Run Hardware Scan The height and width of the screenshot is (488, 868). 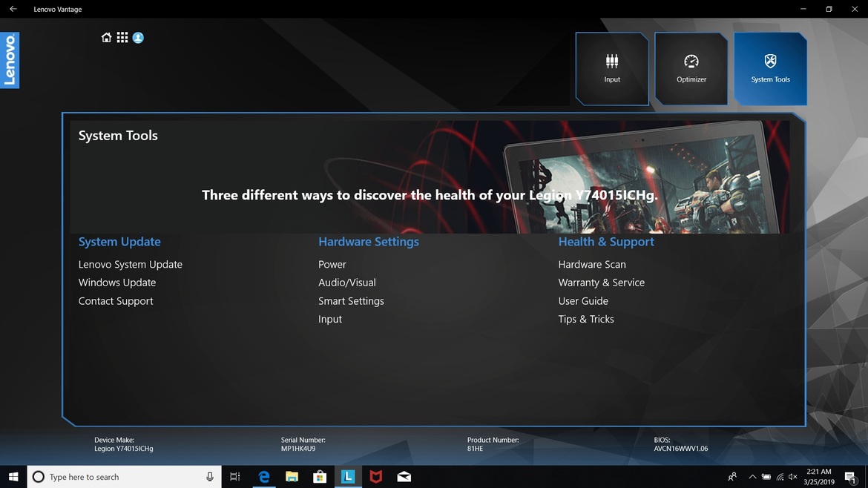click(592, 265)
